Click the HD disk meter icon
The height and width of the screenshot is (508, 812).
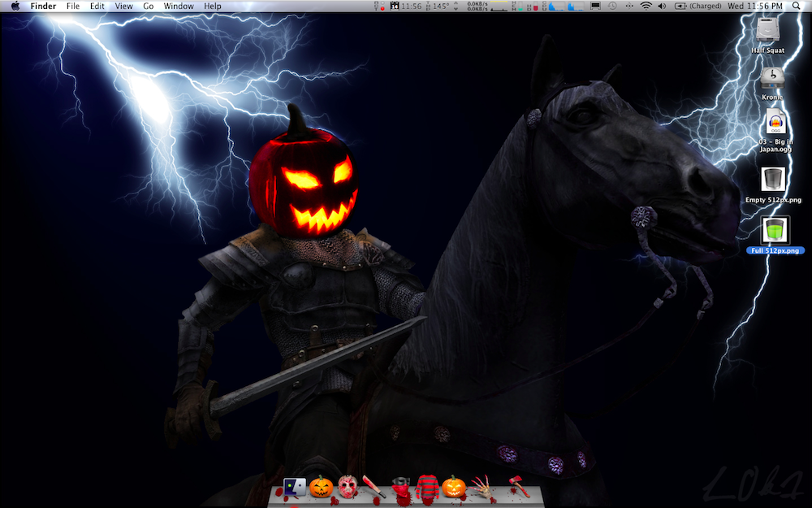coord(532,7)
